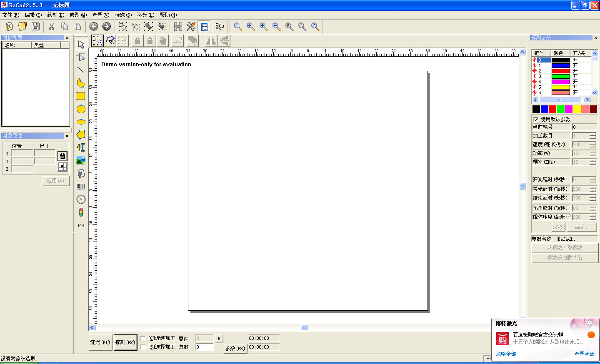Viewport: 600px width, 364px height.
Task: Click the Undo back arrow icon
Action: point(94,26)
